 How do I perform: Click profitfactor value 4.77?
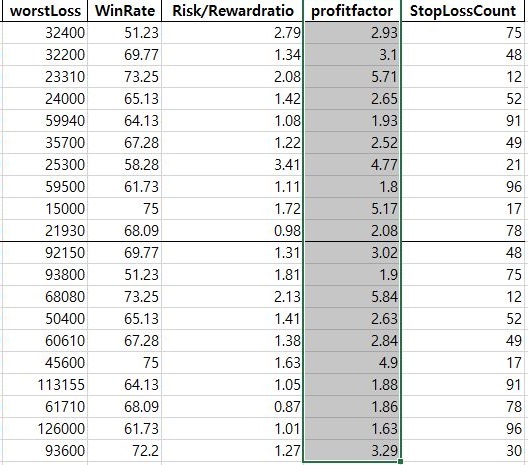tap(352, 165)
